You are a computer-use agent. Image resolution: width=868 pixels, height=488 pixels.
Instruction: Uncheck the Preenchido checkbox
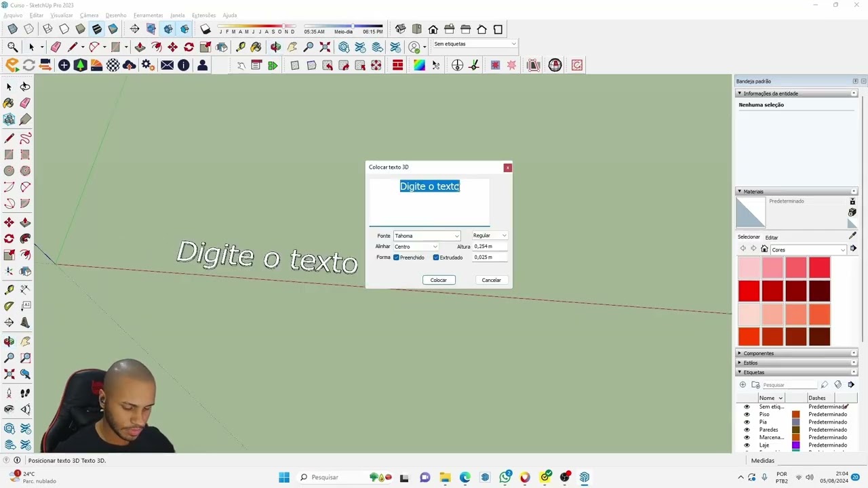tap(397, 258)
